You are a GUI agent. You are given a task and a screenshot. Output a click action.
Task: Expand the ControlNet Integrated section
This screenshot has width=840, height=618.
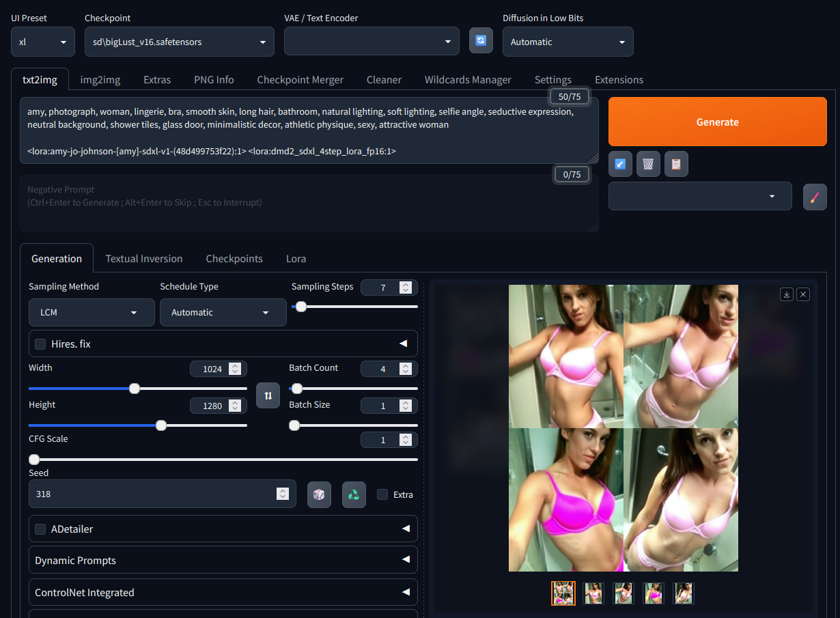[223, 592]
